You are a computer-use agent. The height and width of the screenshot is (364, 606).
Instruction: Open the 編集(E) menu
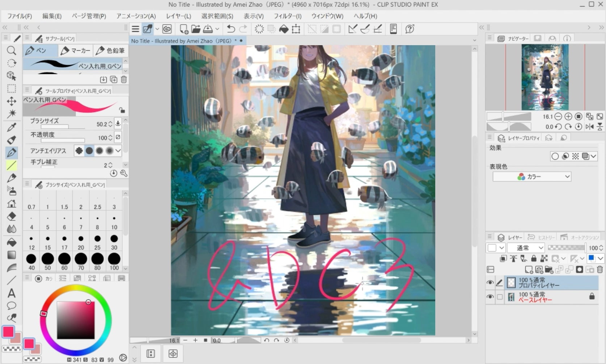coord(52,16)
